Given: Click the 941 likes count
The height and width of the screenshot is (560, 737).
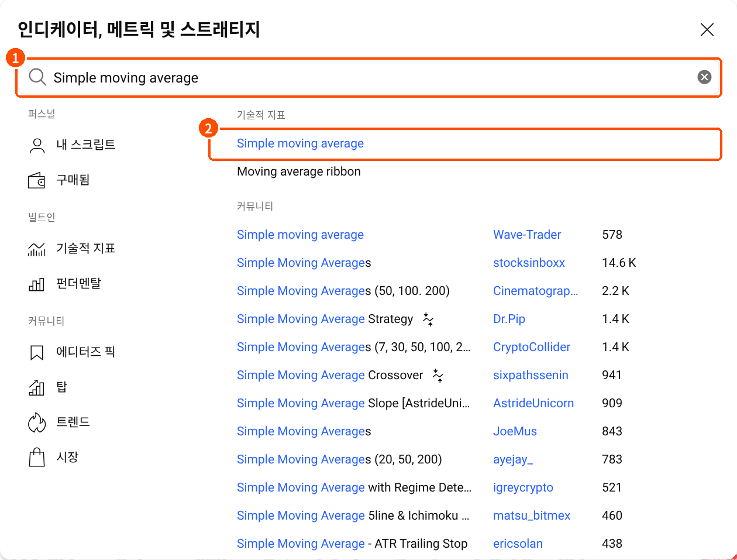Looking at the screenshot, I should tap(612, 375).
